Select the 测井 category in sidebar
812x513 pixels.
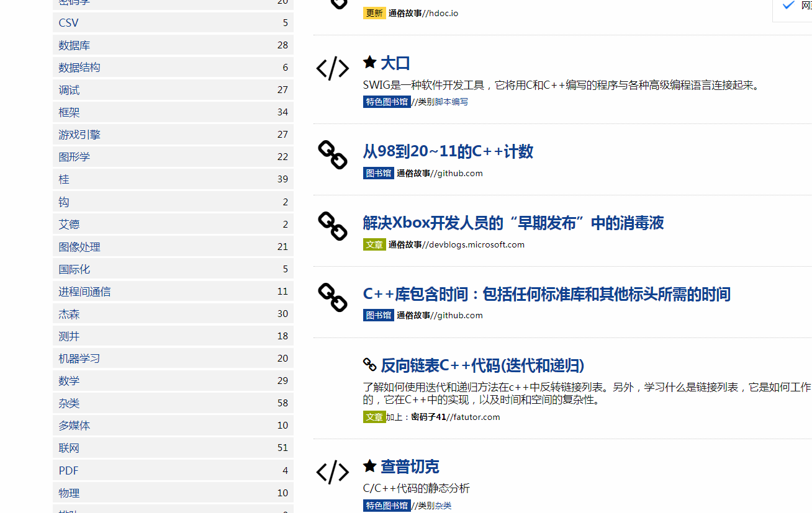point(173,336)
